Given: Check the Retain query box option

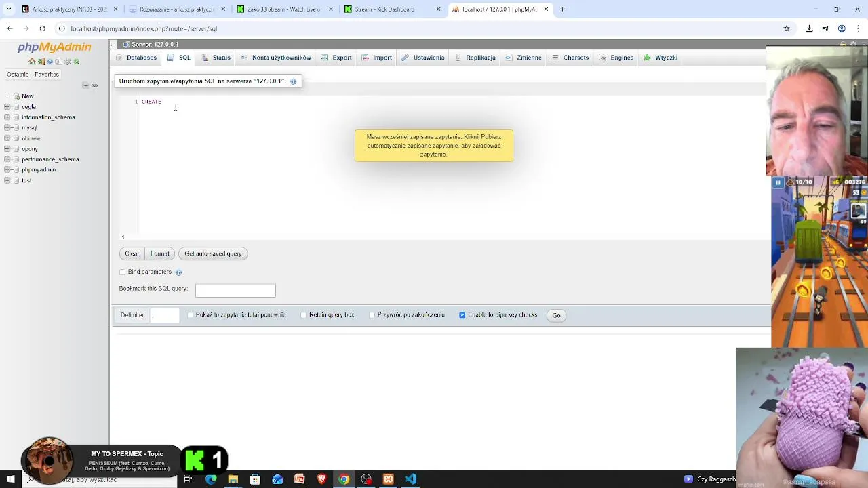Looking at the screenshot, I should (304, 315).
